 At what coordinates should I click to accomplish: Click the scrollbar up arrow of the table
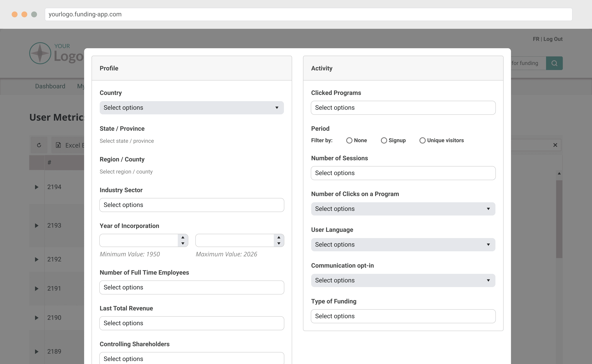(x=559, y=173)
